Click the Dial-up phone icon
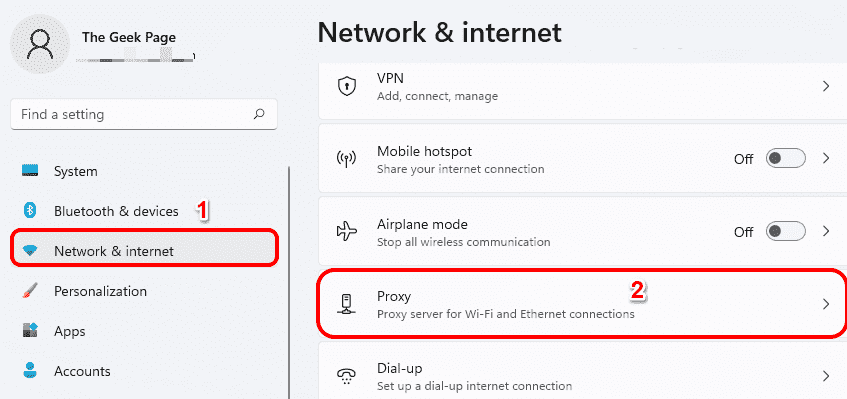This screenshot has height=399, width=847. pyautogui.click(x=346, y=376)
